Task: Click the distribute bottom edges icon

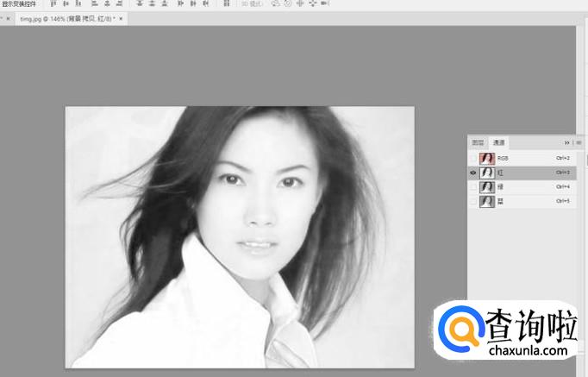Action: point(165,3)
